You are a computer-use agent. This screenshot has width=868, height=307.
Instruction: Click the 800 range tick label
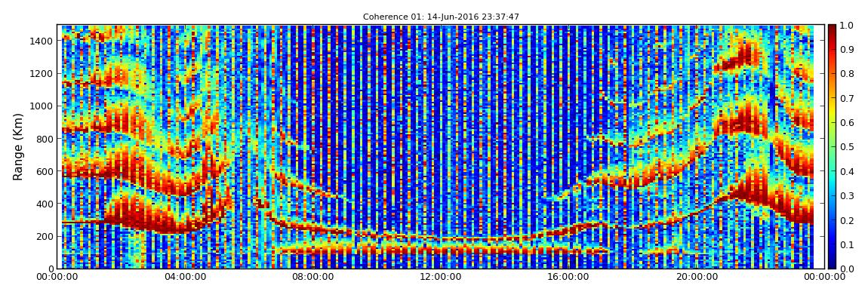point(45,139)
